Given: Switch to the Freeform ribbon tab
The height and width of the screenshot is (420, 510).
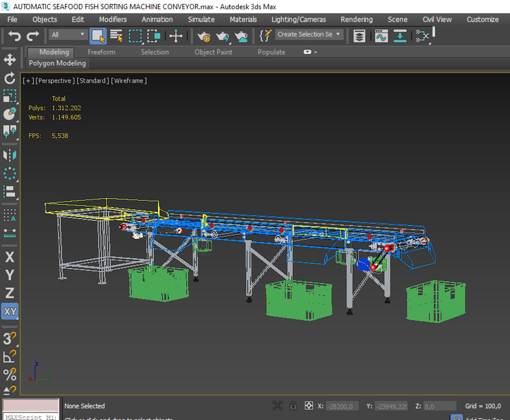Looking at the screenshot, I should [x=101, y=52].
